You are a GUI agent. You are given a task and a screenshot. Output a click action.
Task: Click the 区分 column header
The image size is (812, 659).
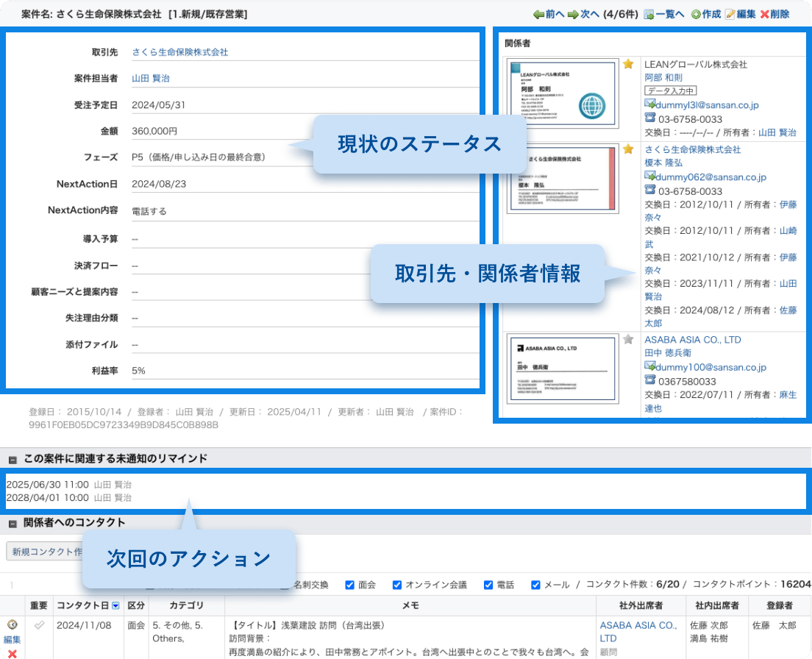[x=136, y=606]
